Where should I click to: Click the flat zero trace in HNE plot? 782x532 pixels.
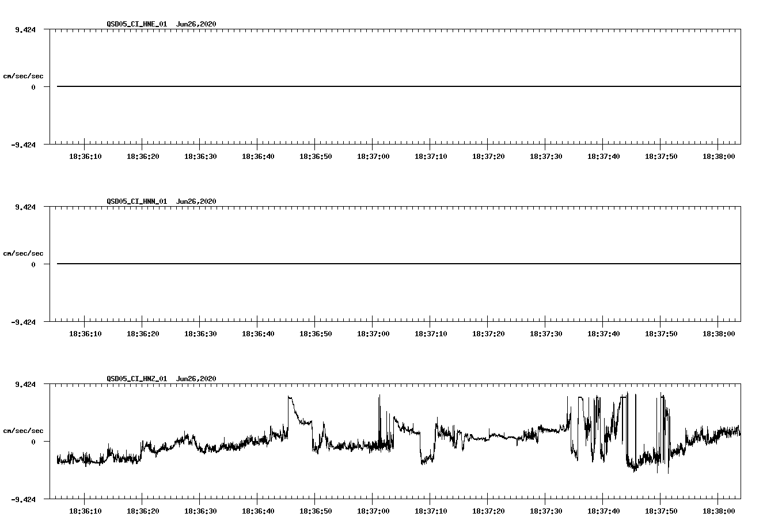[398, 86]
